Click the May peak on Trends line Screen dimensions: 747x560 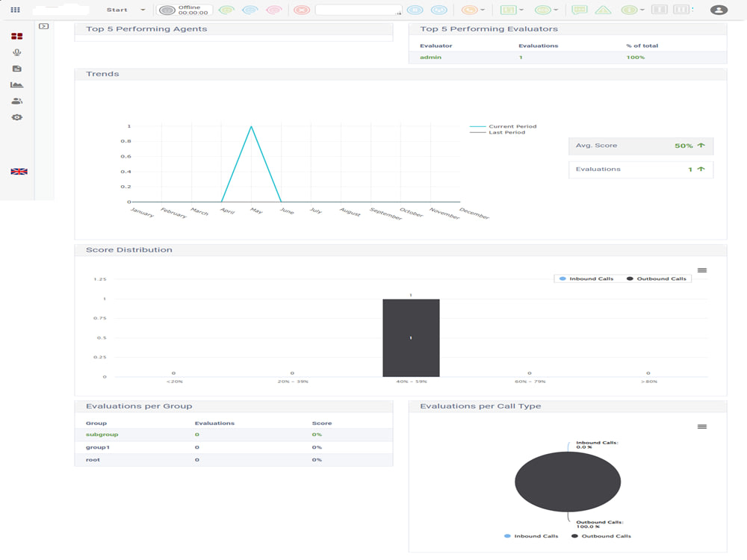point(251,126)
